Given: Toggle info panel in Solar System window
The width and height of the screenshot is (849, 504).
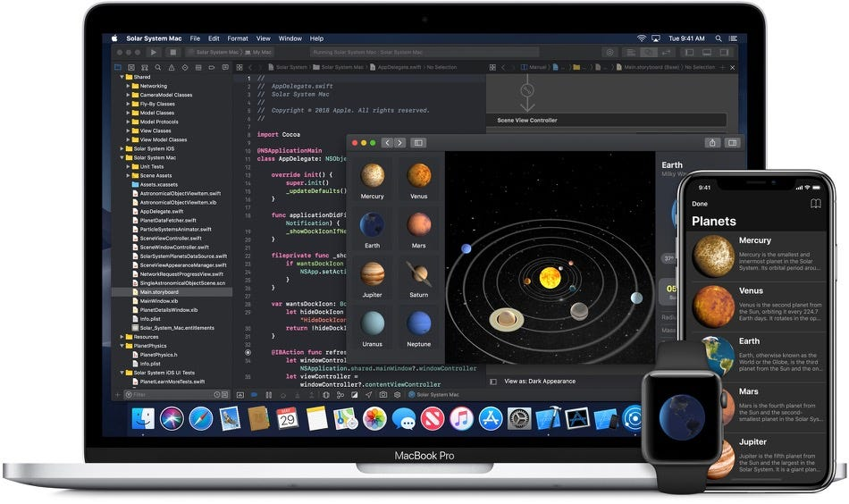Looking at the screenshot, I should coord(733,143).
